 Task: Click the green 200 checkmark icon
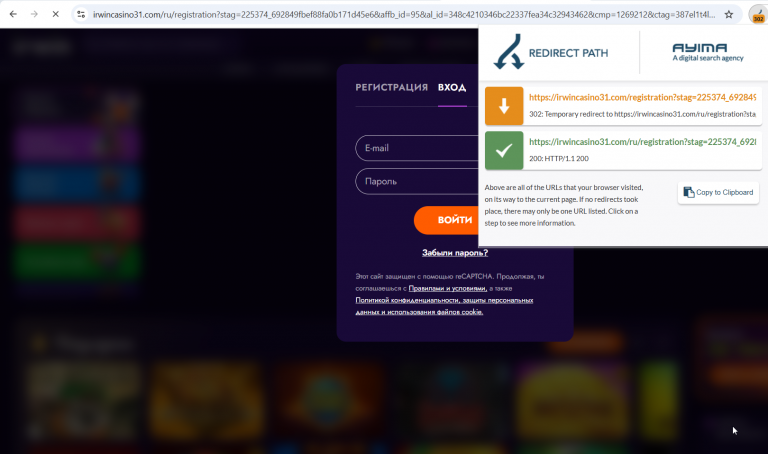(x=504, y=150)
